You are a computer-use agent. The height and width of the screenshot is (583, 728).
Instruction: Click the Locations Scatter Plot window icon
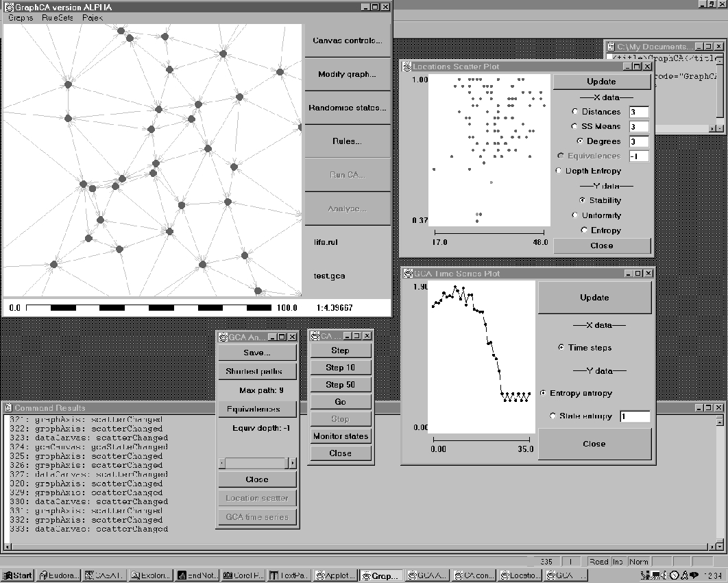tap(407, 67)
